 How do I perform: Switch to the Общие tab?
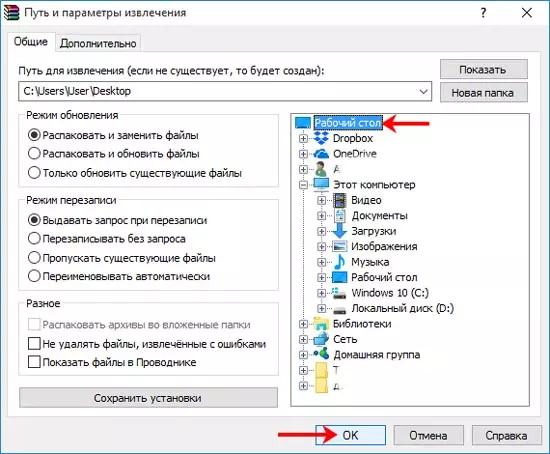tap(31, 42)
